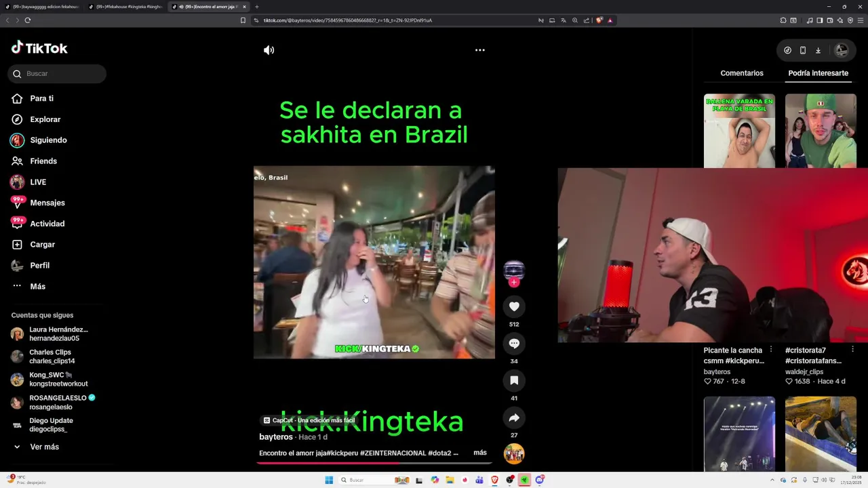Viewport: 868px width, 488px height.
Task: Open the spinning music disc sound
Action: (514, 453)
